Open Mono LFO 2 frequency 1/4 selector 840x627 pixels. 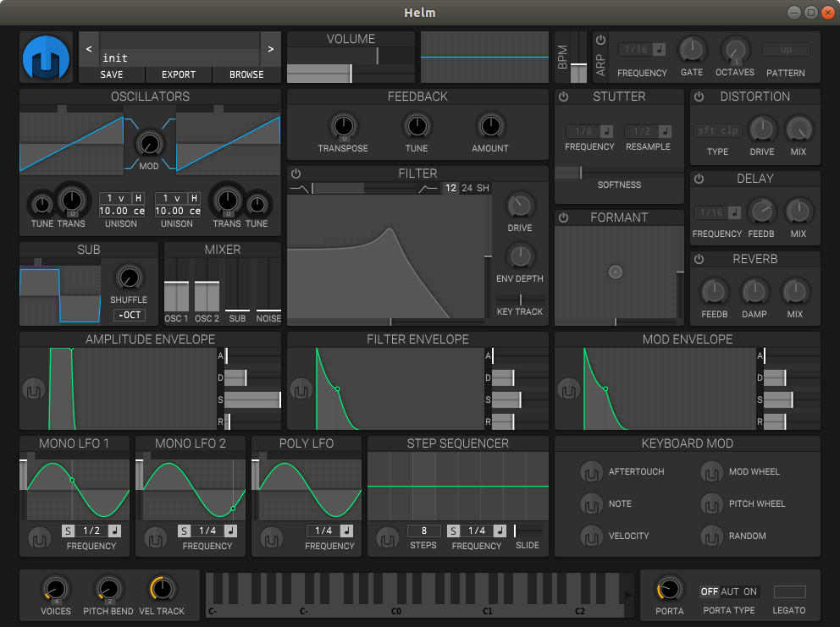[207, 531]
